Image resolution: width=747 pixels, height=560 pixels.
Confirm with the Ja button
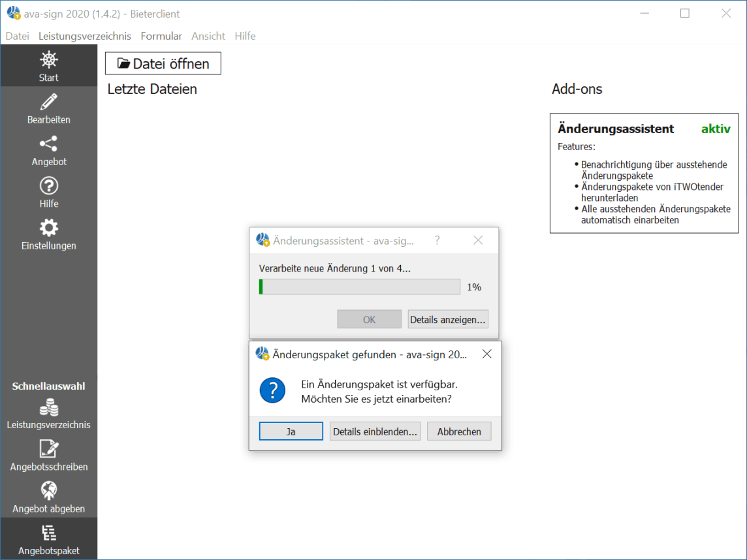291,431
